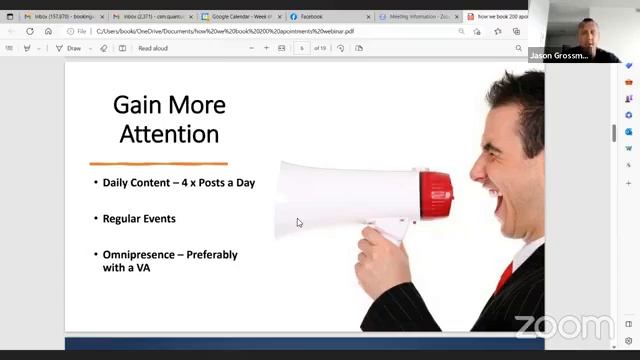Click the save PDF icon
Screen dimensions: 640x360
tap(359, 48)
